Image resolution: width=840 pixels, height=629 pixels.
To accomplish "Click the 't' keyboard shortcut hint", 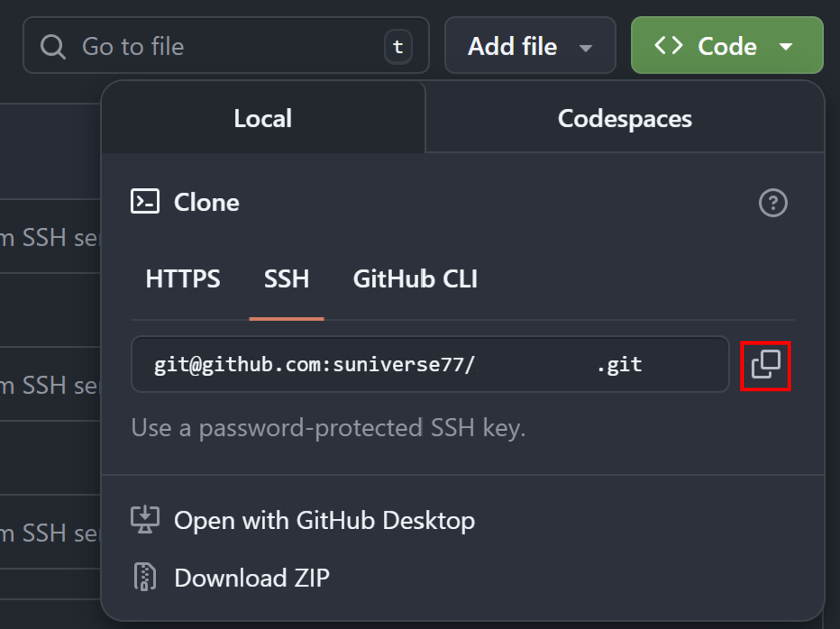I will pos(398,47).
